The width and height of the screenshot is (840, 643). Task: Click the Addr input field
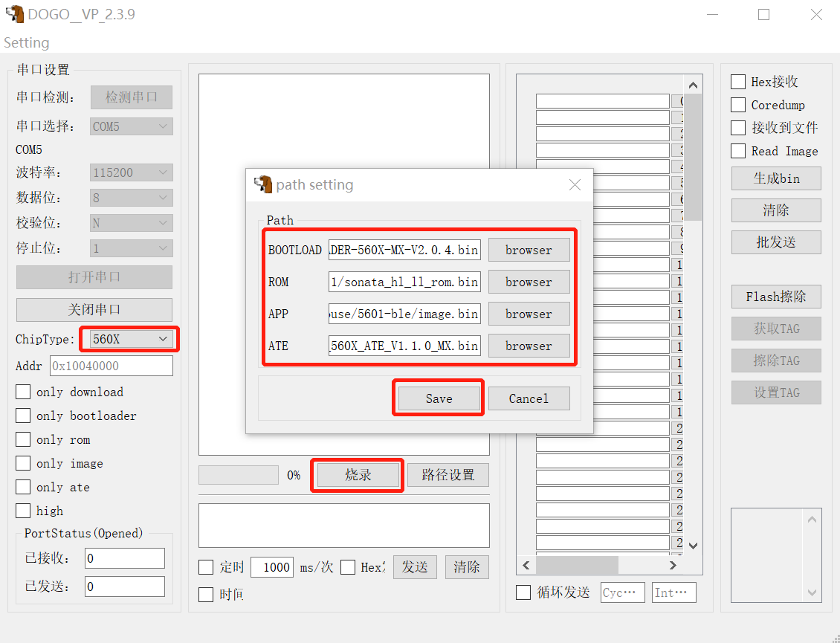[x=112, y=366]
